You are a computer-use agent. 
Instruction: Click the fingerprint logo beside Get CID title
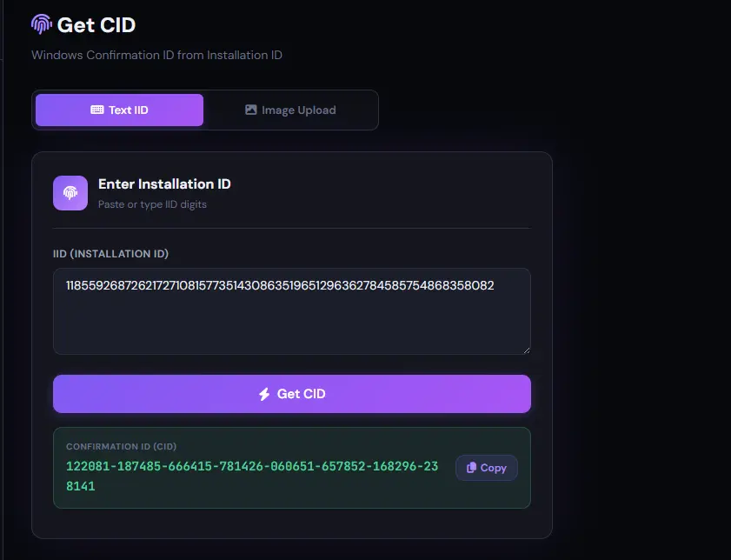[x=42, y=24]
